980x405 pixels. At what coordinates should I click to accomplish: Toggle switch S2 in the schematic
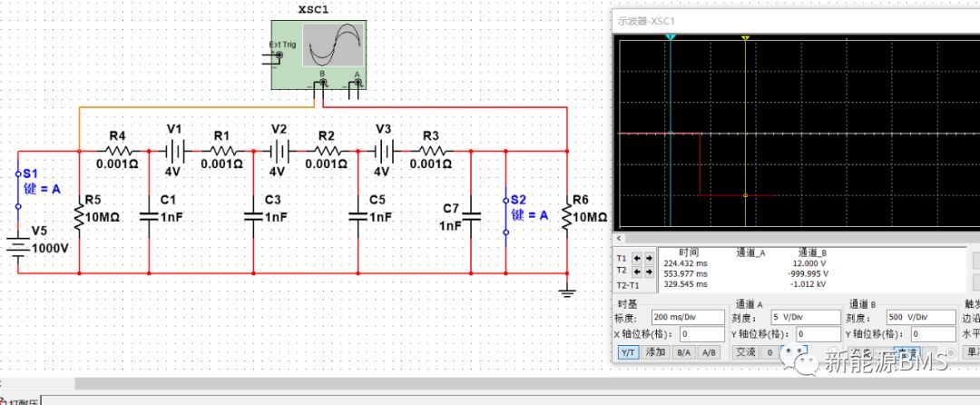point(506,216)
